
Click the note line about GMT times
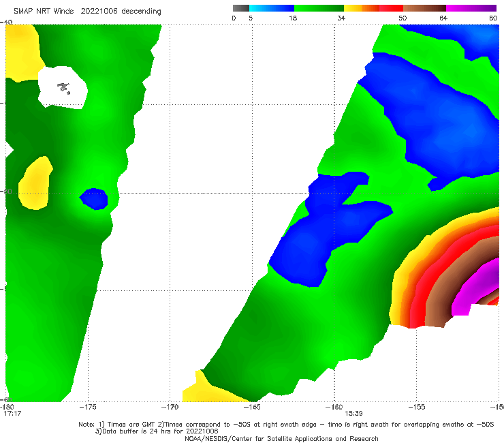click(x=286, y=425)
